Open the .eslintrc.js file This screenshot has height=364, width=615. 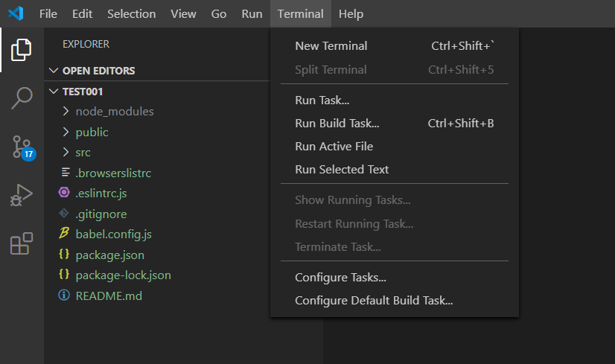[106, 193]
